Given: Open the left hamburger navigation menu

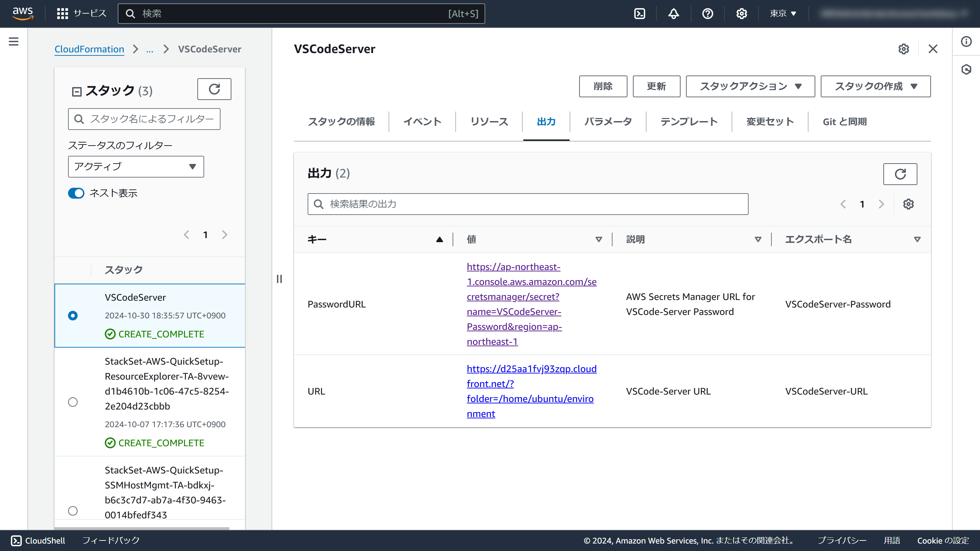Looking at the screenshot, I should pos(14,41).
